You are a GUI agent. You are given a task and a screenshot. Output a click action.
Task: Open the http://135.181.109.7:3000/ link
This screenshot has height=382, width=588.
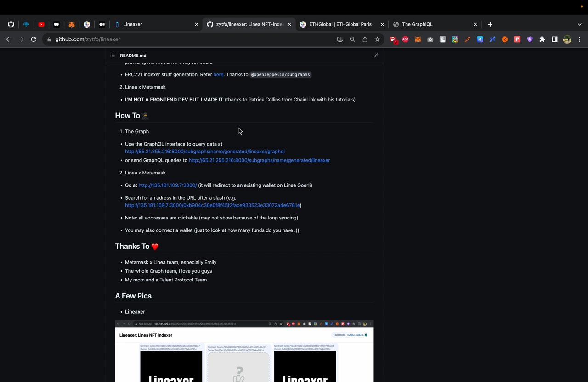(168, 185)
